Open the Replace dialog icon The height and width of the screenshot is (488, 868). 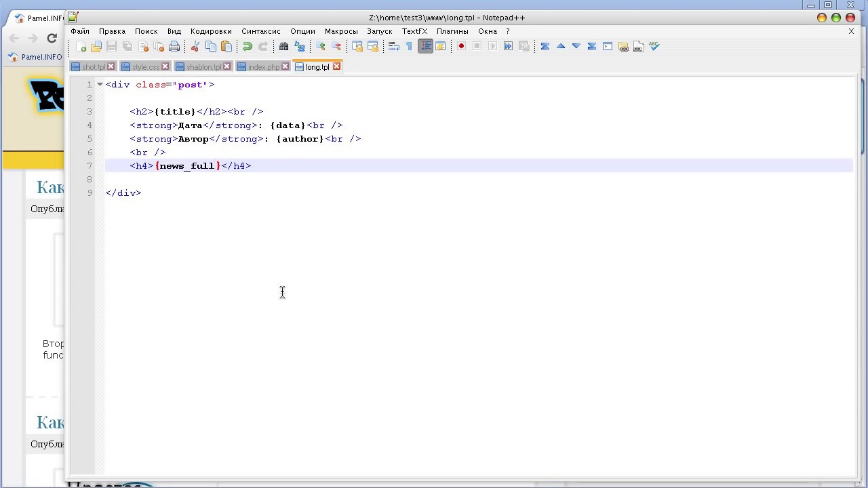coord(300,46)
